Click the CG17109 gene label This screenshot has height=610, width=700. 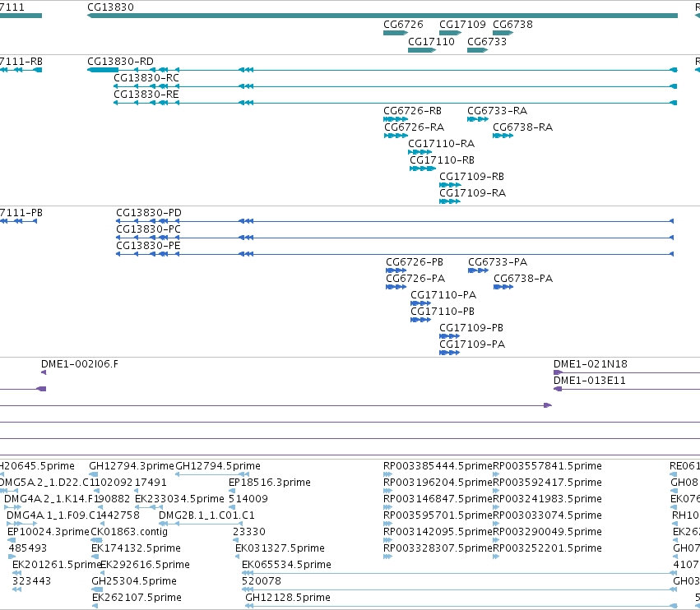(462, 25)
